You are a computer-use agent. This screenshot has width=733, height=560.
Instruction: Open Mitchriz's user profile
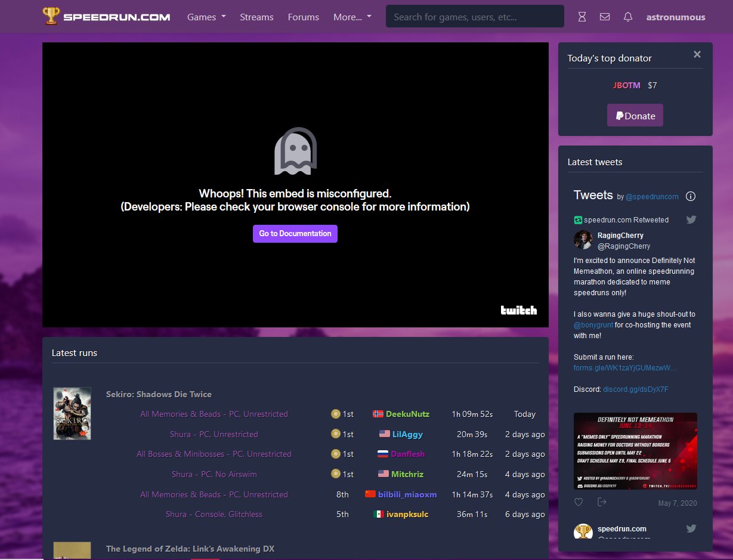pos(407,474)
